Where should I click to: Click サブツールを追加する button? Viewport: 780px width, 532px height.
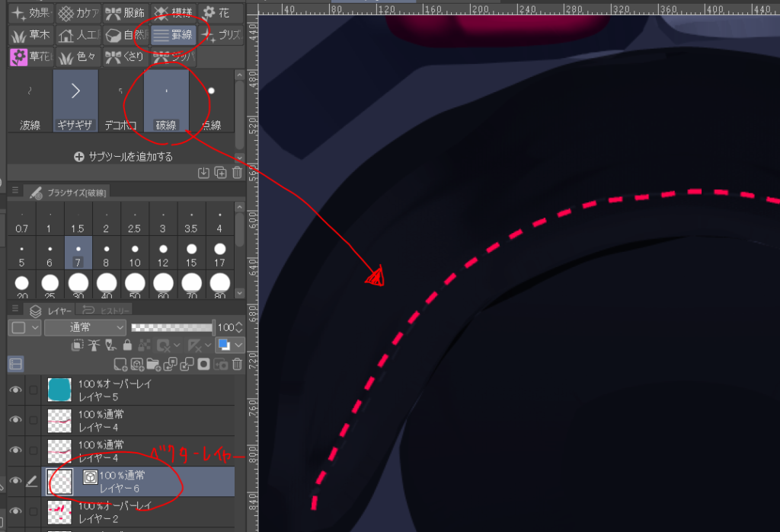123,157
